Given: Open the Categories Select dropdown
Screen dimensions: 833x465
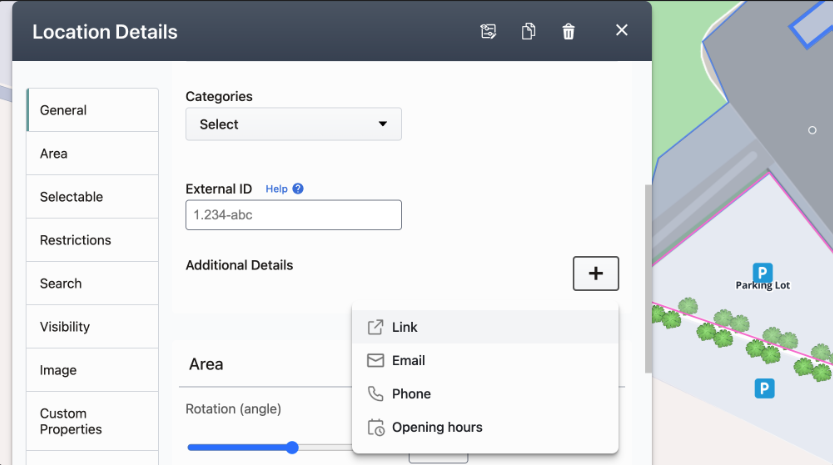Looking at the screenshot, I should click(293, 124).
